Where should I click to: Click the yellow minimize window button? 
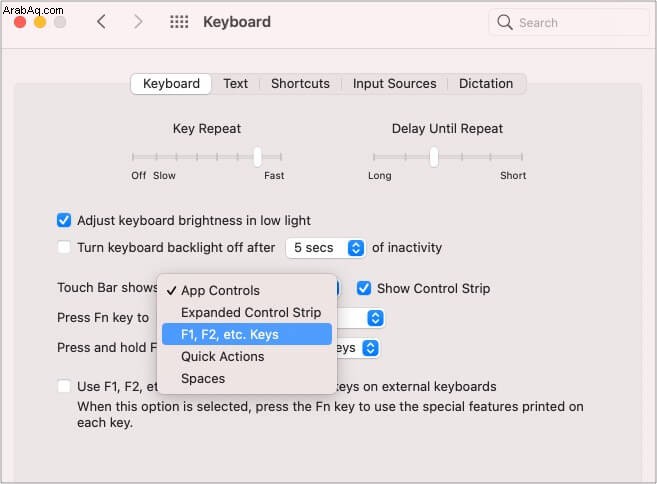(40, 22)
